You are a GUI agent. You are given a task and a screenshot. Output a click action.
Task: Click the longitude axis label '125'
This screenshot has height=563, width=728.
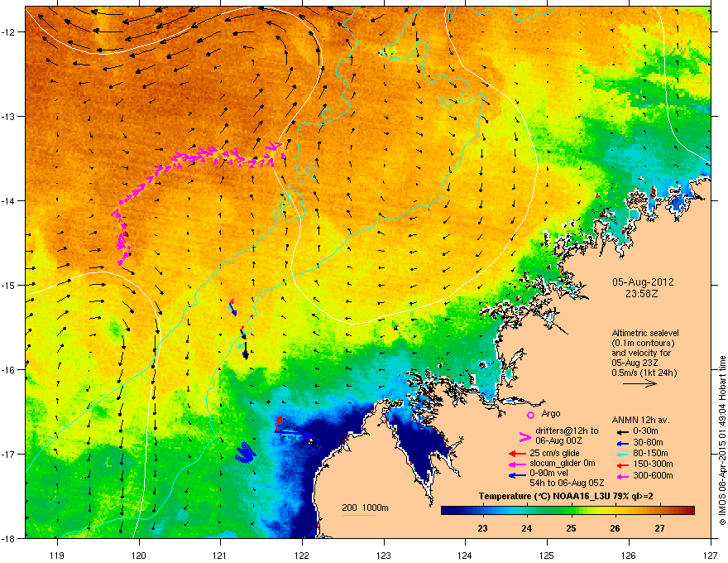pos(547,555)
